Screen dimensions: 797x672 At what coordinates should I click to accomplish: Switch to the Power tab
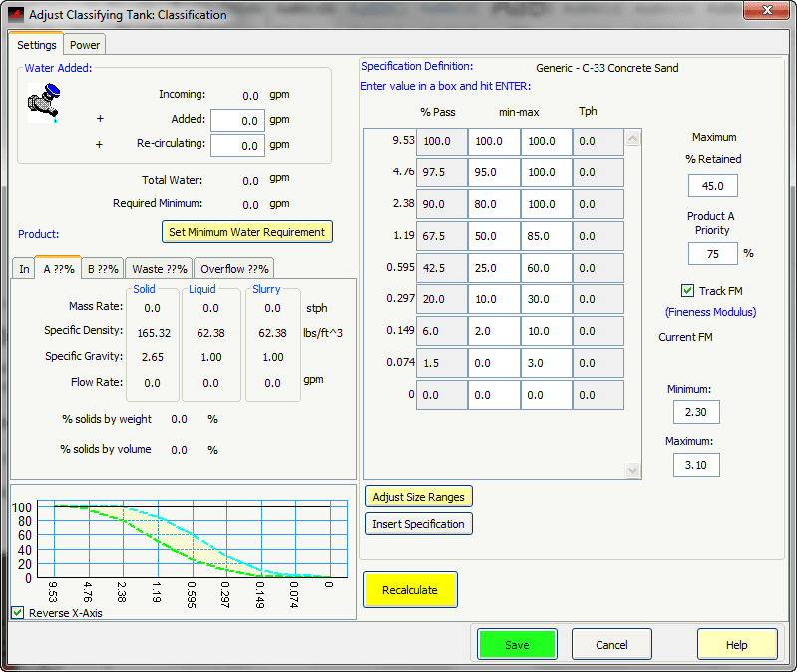(x=85, y=45)
